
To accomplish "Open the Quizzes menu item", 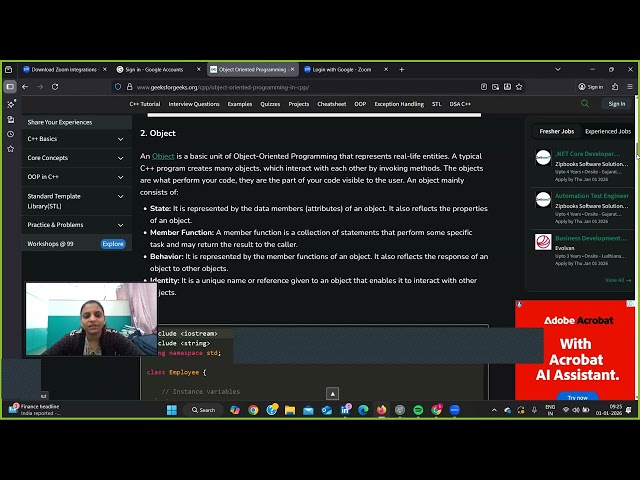I will [270, 104].
